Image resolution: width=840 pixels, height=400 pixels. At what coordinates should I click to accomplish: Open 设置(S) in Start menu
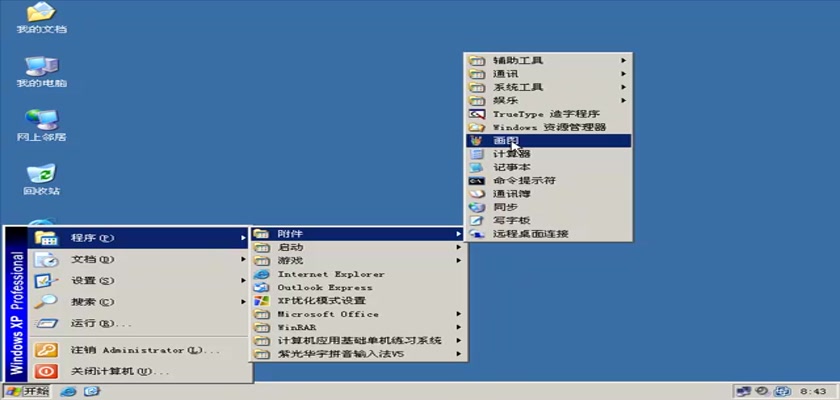coord(139,281)
